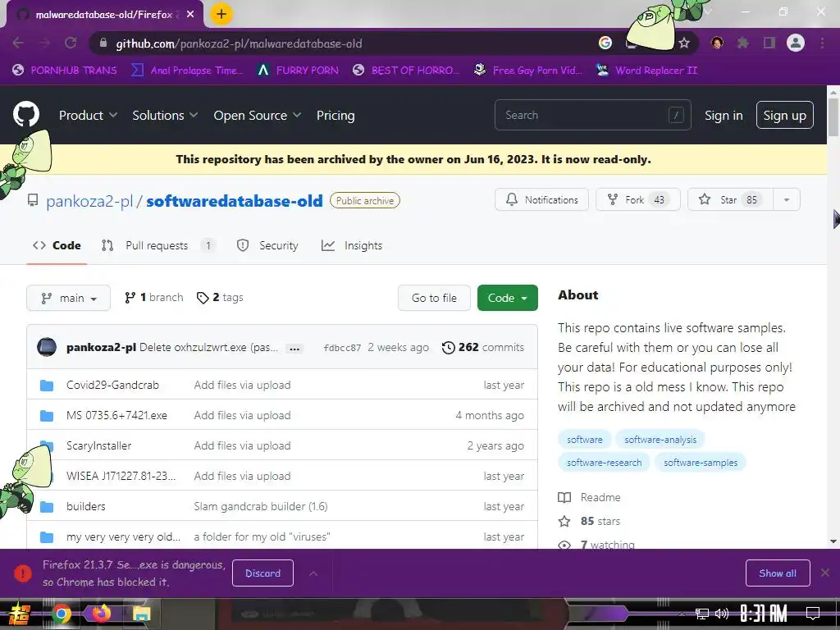Click the tags icon next to 2 tags

pos(203,298)
